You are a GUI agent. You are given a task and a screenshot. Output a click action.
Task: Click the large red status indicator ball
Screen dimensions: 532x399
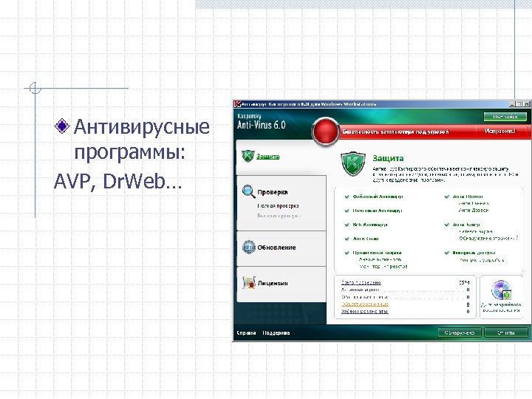(325, 132)
